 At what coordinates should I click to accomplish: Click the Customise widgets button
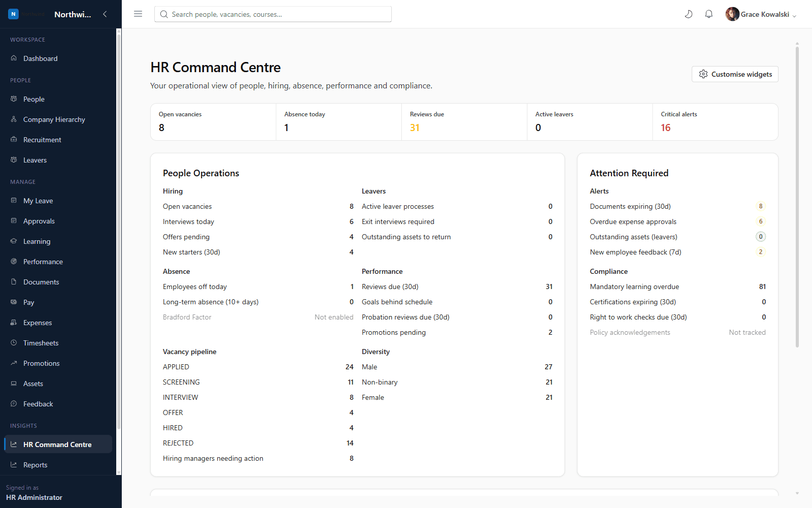(735, 74)
